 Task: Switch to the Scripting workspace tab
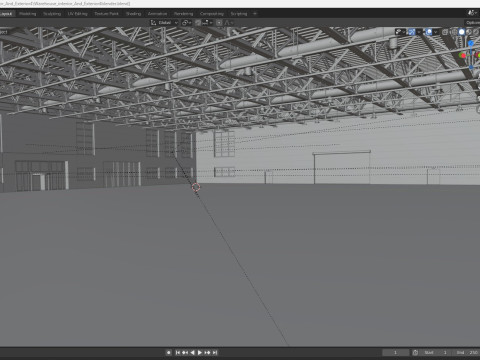tap(239, 14)
